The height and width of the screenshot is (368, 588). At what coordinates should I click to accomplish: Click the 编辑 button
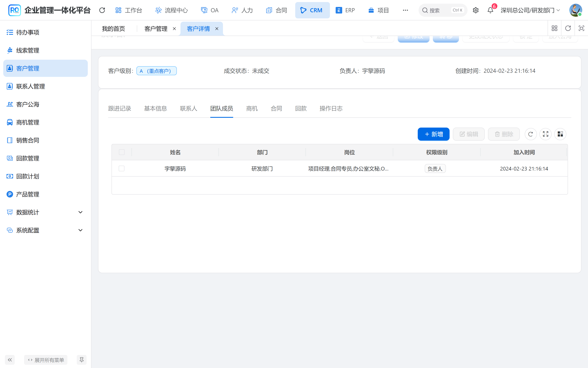[x=469, y=134]
